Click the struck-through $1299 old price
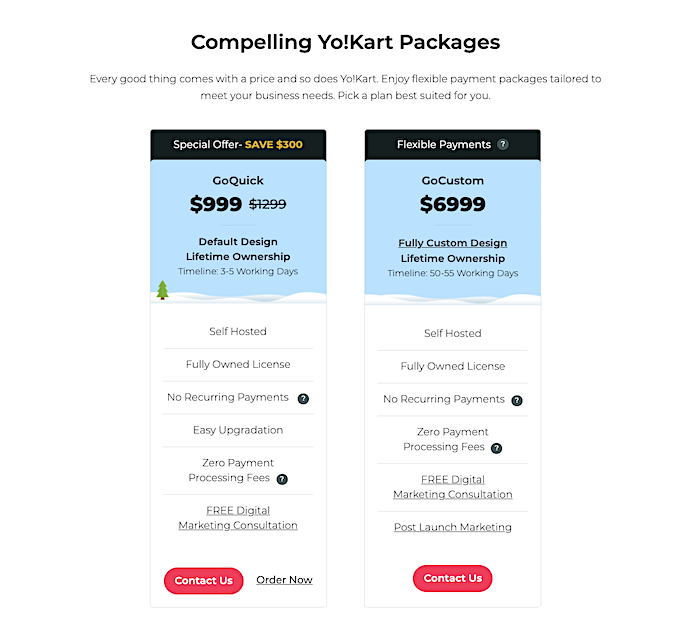Image resolution: width=700 pixels, height=620 pixels. click(x=267, y=204)
